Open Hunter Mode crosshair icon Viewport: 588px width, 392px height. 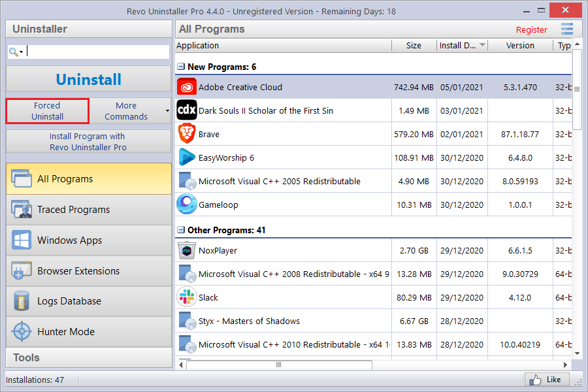pyautogui.click(x=22, y=331)
